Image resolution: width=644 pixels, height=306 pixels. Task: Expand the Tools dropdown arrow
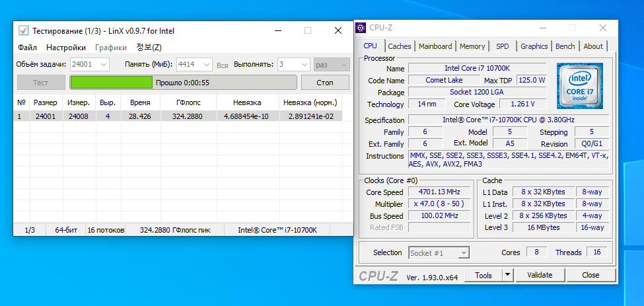[508, 275]
